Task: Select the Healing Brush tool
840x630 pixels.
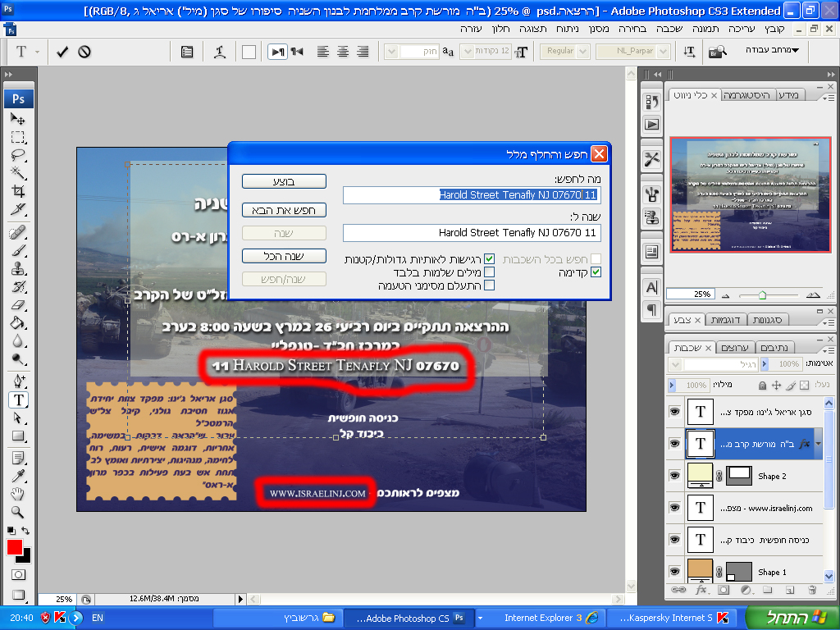Action: [x=18, y=232]
